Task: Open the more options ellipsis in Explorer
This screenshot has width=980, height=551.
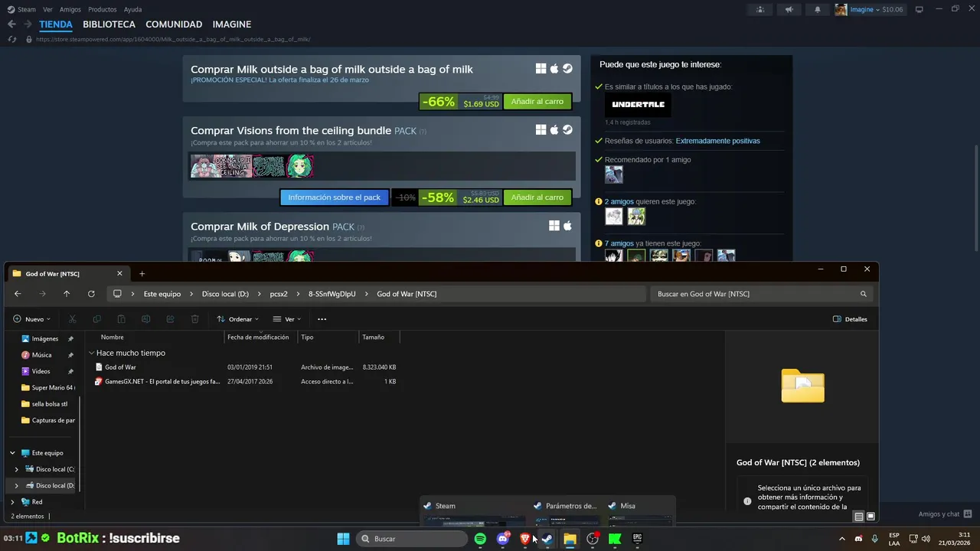Action: (x=322, y=319)
